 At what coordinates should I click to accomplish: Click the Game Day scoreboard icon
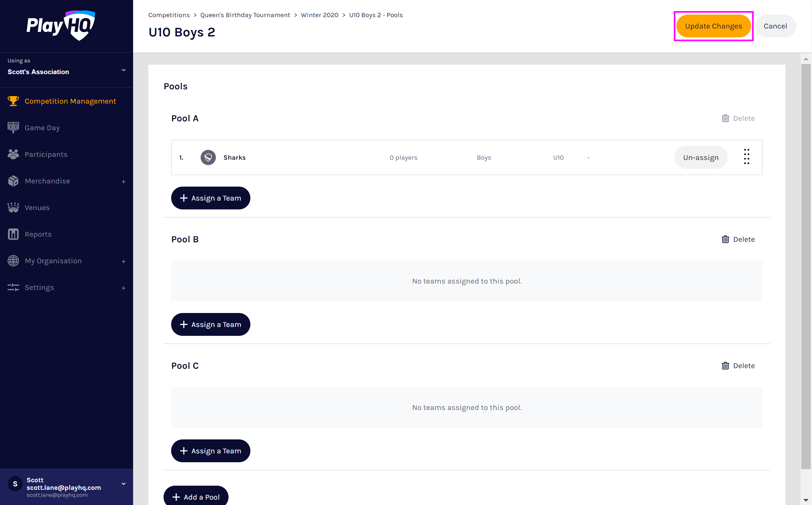13,128
